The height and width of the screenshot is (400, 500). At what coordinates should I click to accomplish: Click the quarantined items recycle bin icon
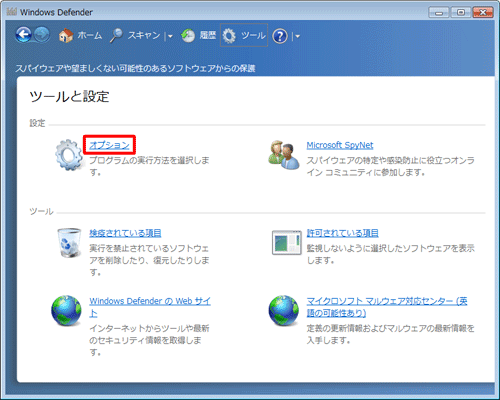(x=69, y=243)
